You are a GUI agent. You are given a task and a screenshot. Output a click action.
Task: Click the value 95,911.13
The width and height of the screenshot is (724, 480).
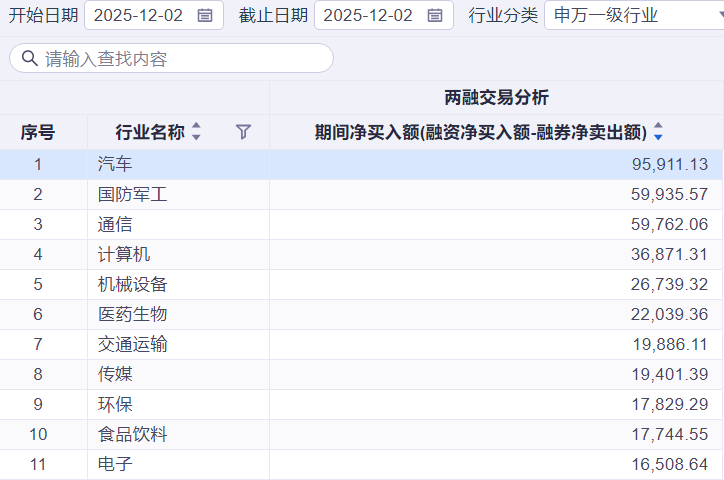670,164
